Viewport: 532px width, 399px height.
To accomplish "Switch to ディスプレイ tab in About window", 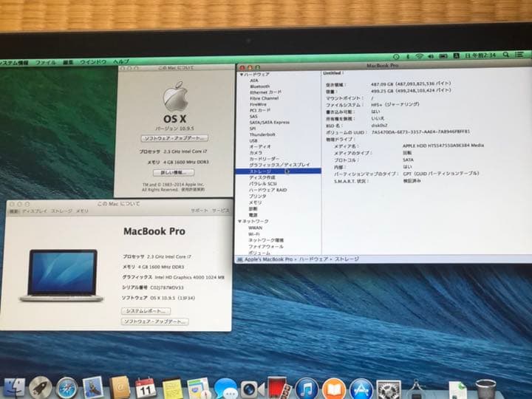I will tap(35, 211).
